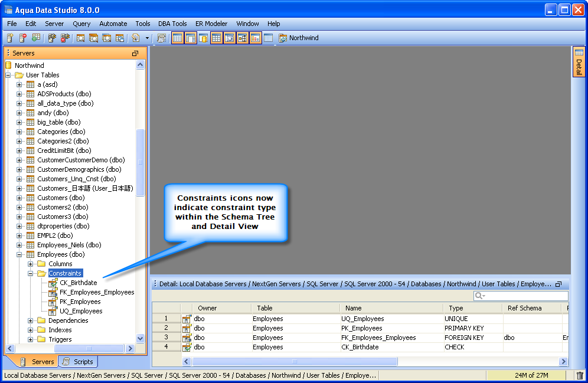Click the script document toolbar icon

[136, 38]
